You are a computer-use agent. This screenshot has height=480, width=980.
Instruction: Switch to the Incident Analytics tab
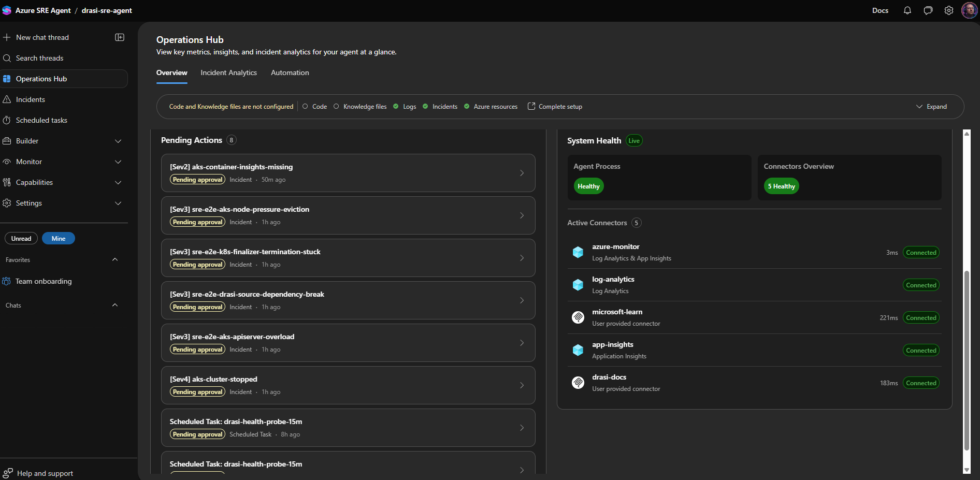pos(228,73)
